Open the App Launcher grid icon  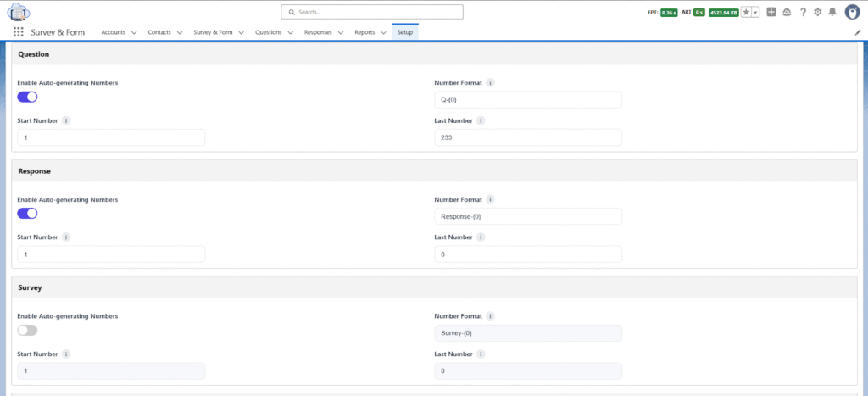(x=18, y=32)
